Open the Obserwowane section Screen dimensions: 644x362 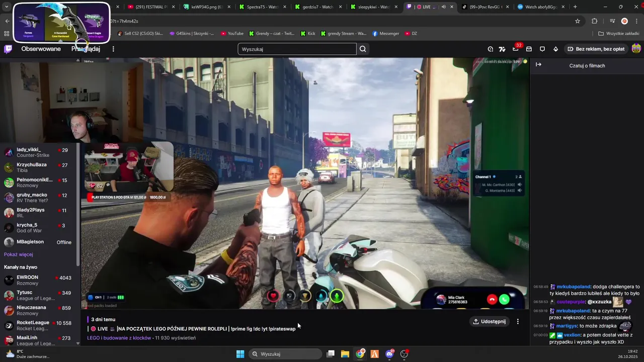tap(41, 49)
